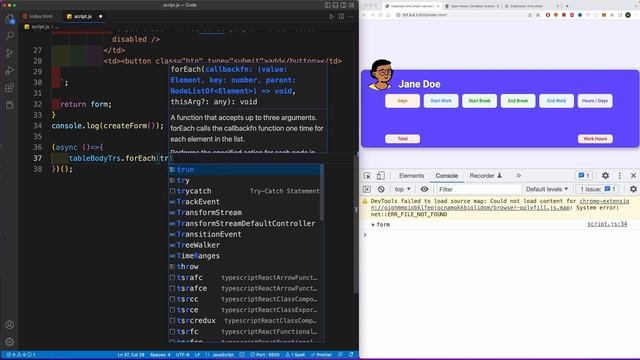Click the Start Break button

(x=479, y=101)
